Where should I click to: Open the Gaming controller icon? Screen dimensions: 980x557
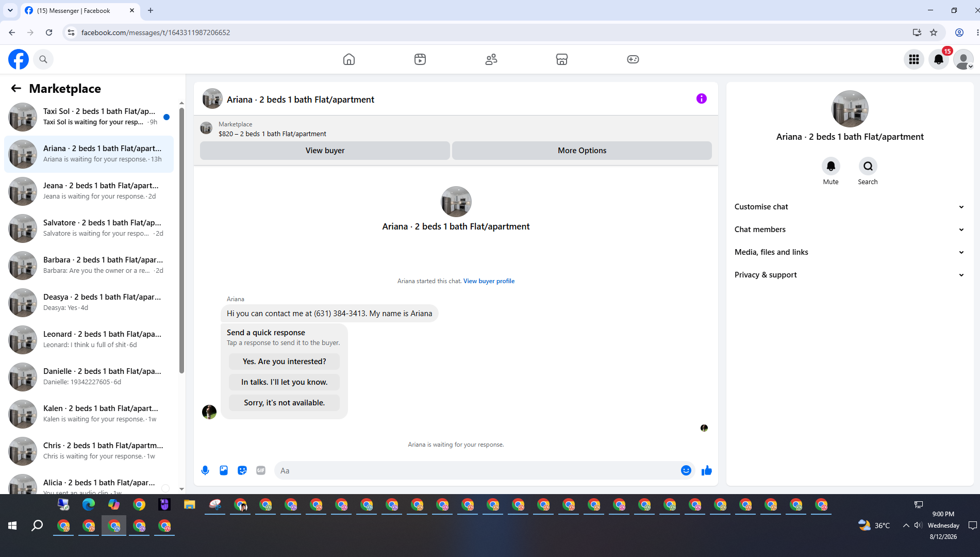pos(633,59)
